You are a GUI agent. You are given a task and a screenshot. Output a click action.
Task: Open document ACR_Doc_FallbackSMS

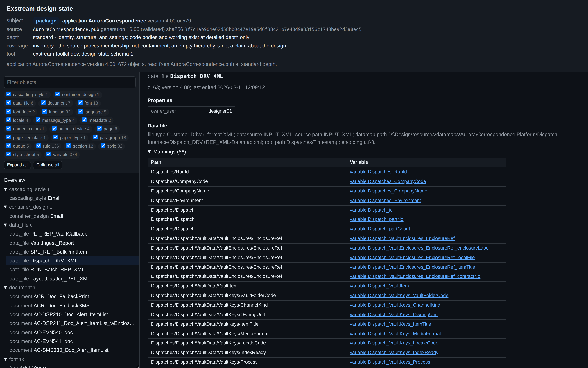coord(50,306)
